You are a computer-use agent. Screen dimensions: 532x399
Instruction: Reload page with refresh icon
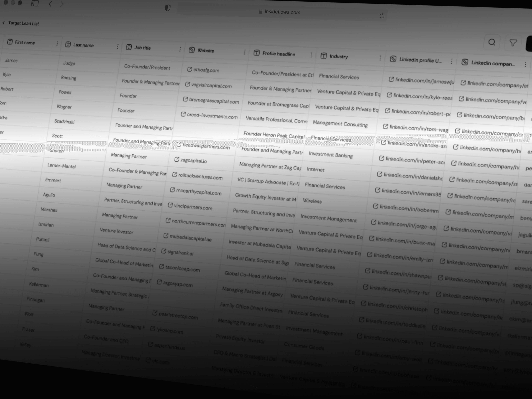pos(382,16)
